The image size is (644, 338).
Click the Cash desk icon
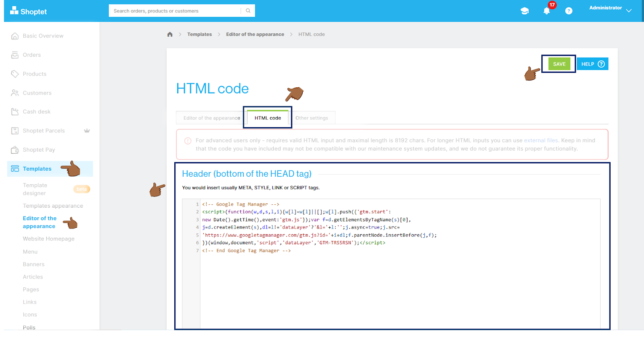point(15,111)
